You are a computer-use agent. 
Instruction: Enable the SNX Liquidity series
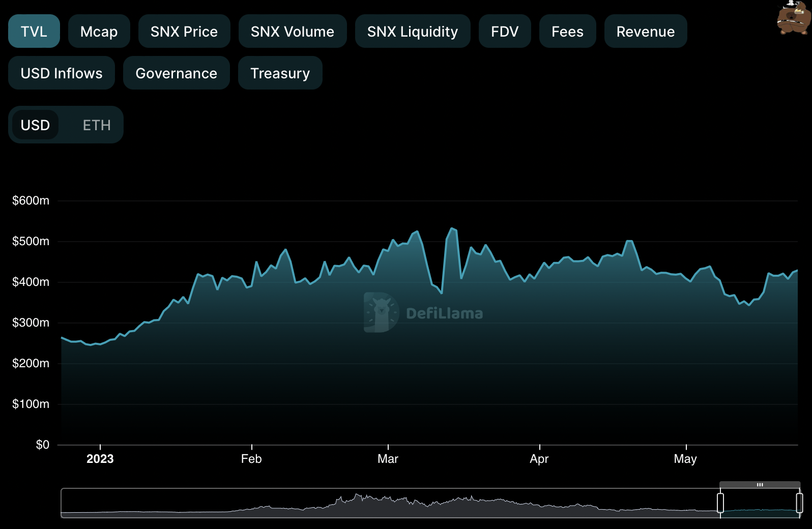(413, 31)
